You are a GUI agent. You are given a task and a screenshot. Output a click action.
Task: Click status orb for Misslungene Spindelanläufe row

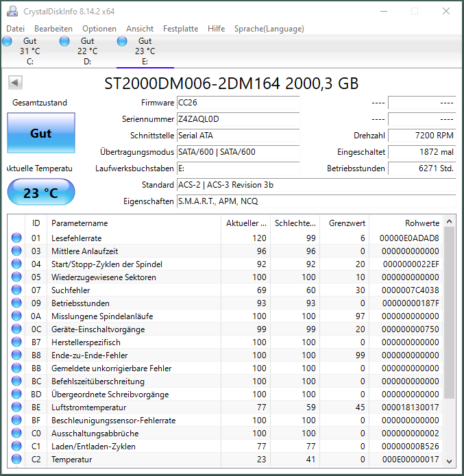pyautogui.click(x=16, y=316)
